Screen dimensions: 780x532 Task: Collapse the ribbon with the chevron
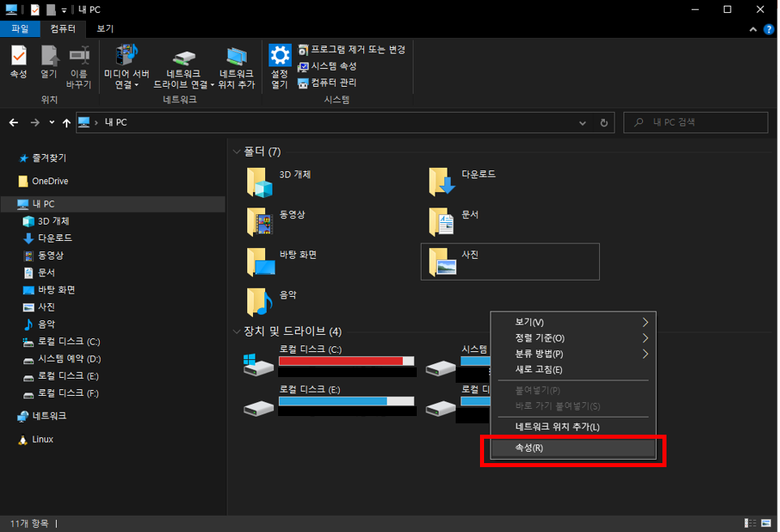click(x=753, y=29)
